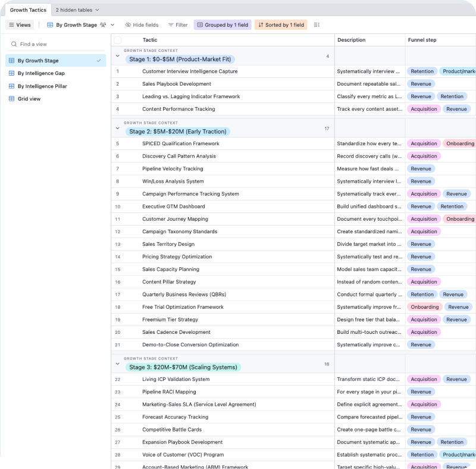Click the collaborators icon in the view bar
This screenshot has width=476, height=469.
(103, 25)
